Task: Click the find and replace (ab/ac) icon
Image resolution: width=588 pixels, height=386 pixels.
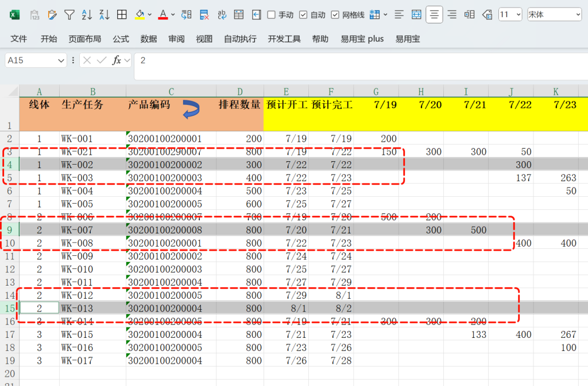Action: (x=222, y=15)
